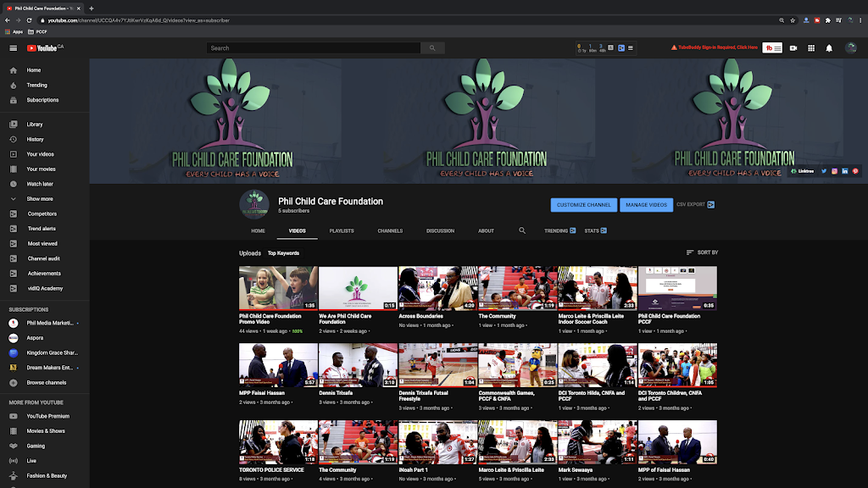Image resolution: width=868 pixels, height=488 pixels.
Task: Open Aspora subscription channel
Action: coord(45,338)
